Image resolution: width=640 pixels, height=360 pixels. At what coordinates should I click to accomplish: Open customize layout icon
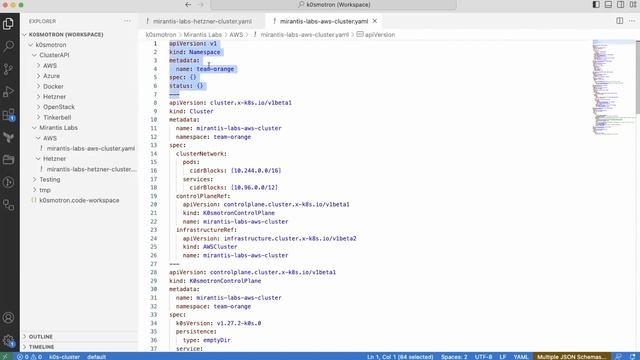click(x=633, y=4)
